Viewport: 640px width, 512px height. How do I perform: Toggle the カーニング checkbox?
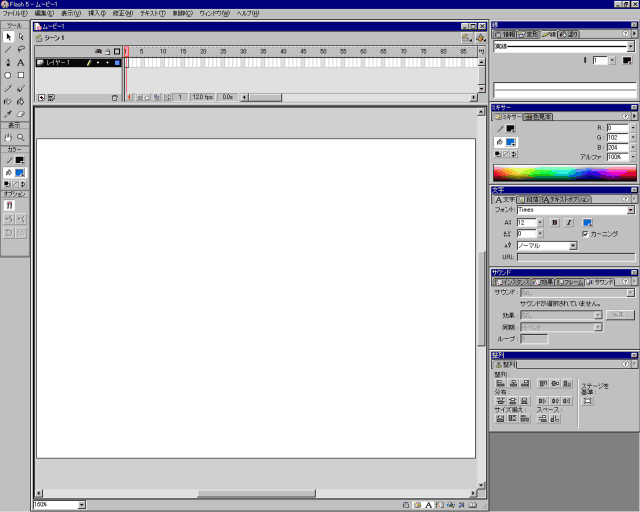pos(586,233)
